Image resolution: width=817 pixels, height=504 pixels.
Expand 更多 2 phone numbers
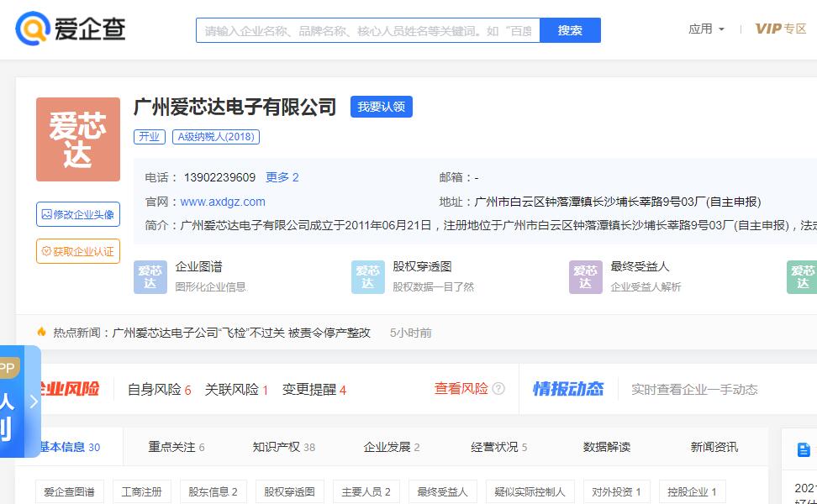click(282, 177)
